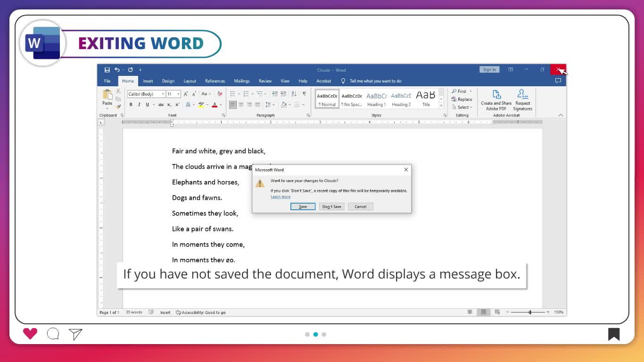Click Save button in dialog
644x362 pixels.
pyautogui.click(x=303, y=206)
